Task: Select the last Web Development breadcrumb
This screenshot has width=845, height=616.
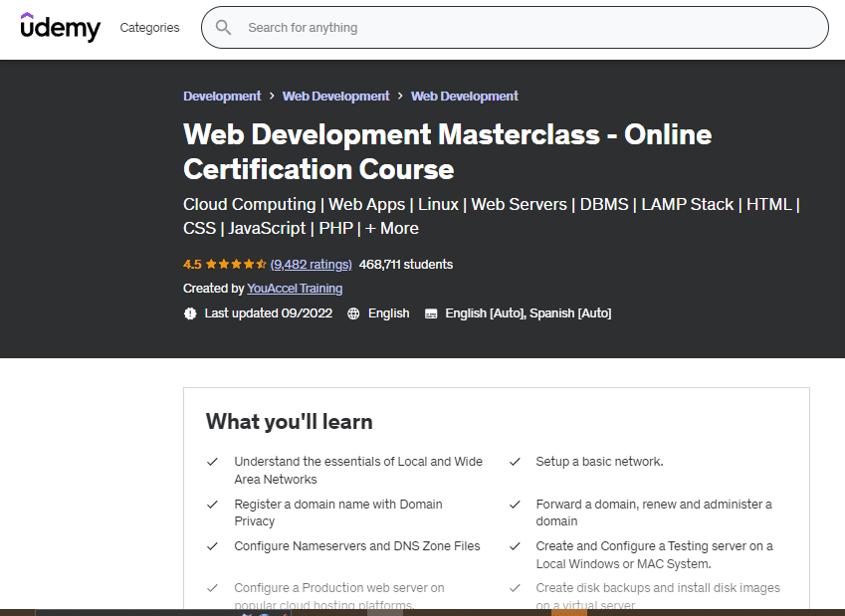Action: (465, 97)
